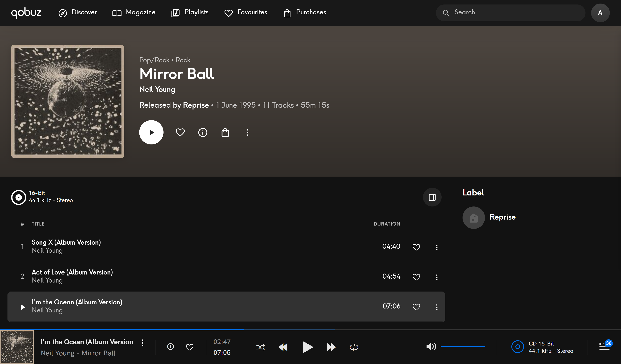This screenshot has height=364, width=621.
Task: Skip to previous track
Action: pyautogui.click(x=283, y=347)
